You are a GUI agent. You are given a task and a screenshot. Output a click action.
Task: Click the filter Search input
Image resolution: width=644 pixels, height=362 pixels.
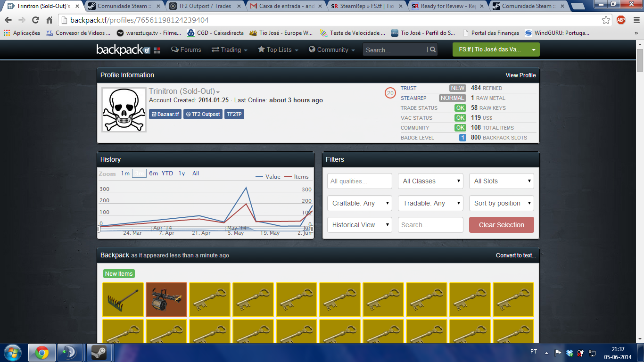[431, 225]
